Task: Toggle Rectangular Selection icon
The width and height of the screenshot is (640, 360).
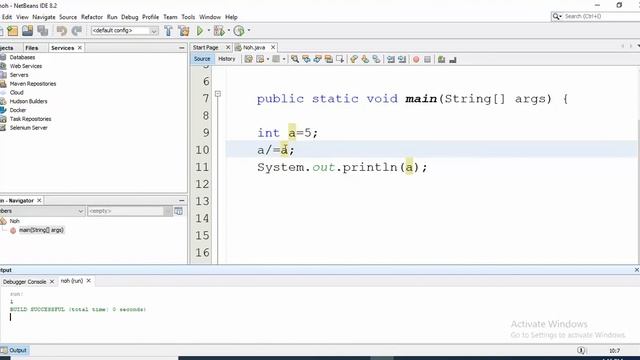Action: [x=340, y=59]
